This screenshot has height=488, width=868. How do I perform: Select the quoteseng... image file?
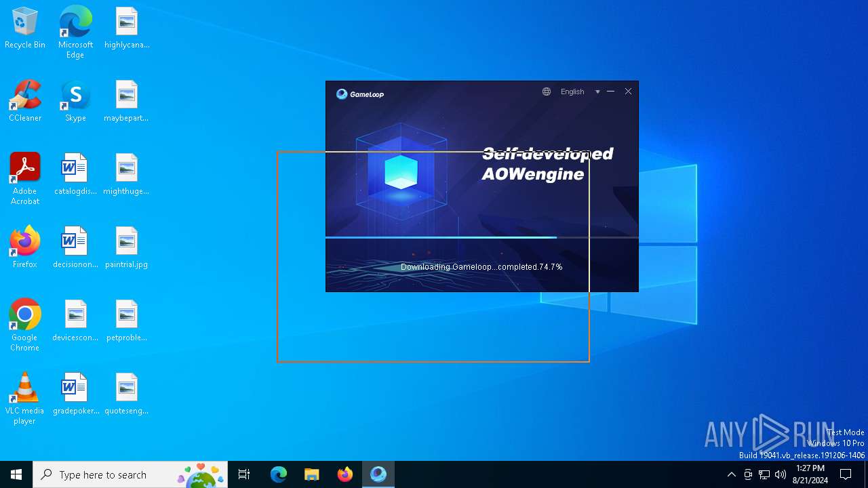click(x=127, y=394)
